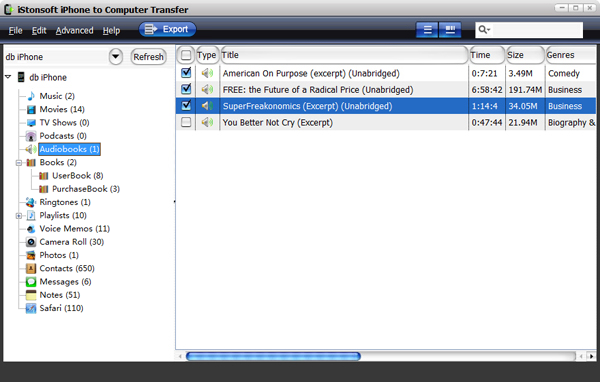Open the File menu
The image size is (600, 382).
(15, 30)
